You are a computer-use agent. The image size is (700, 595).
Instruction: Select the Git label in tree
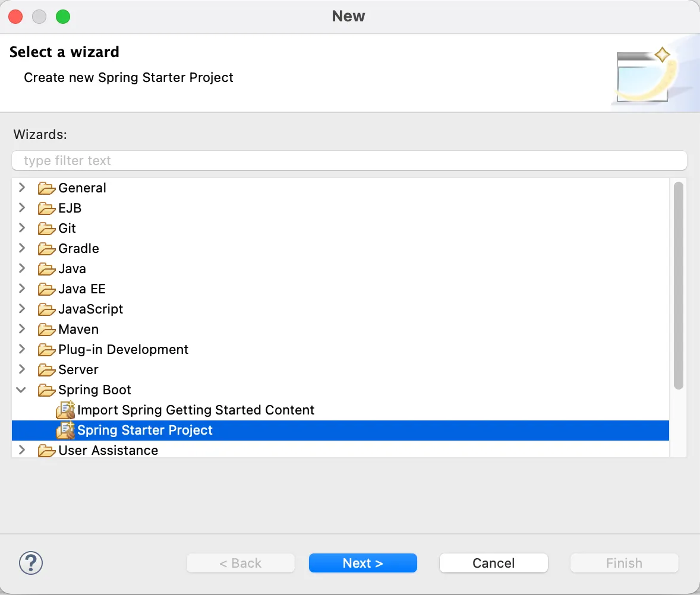point(67,229)
